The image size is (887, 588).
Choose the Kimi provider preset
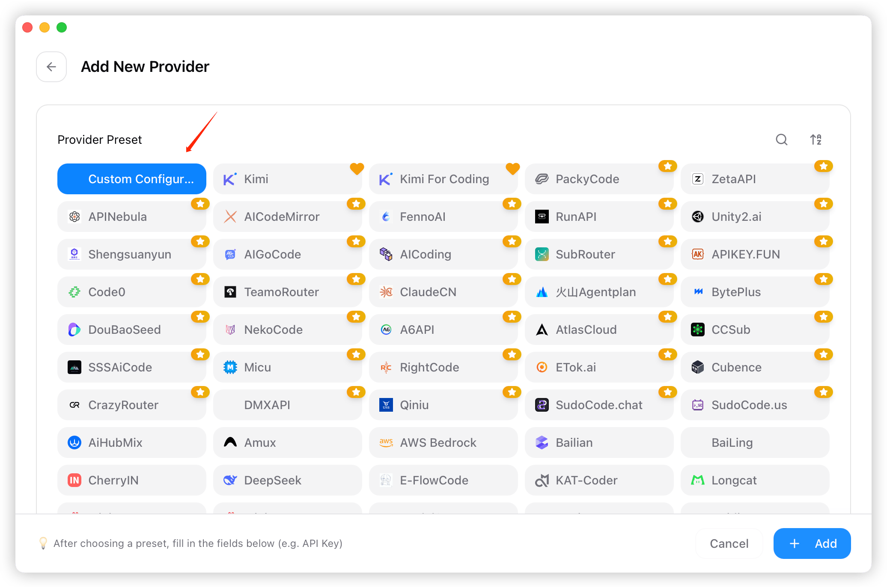coord(288,179)
